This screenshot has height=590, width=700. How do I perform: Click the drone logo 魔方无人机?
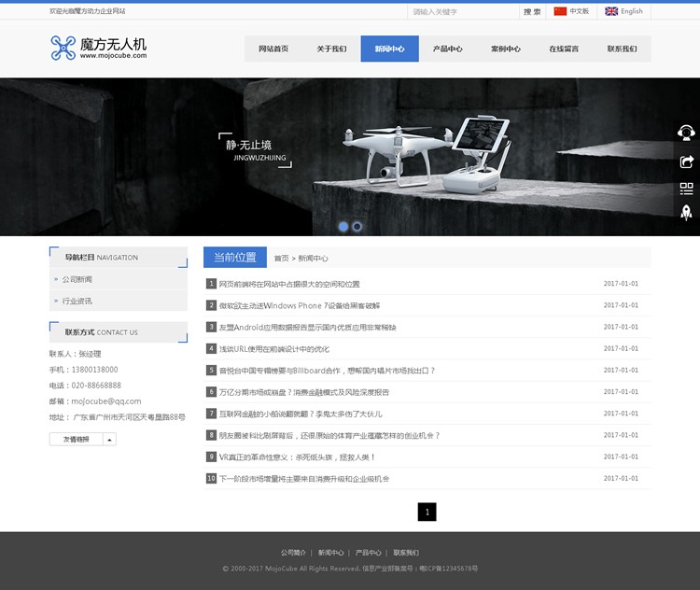(98, 48)
